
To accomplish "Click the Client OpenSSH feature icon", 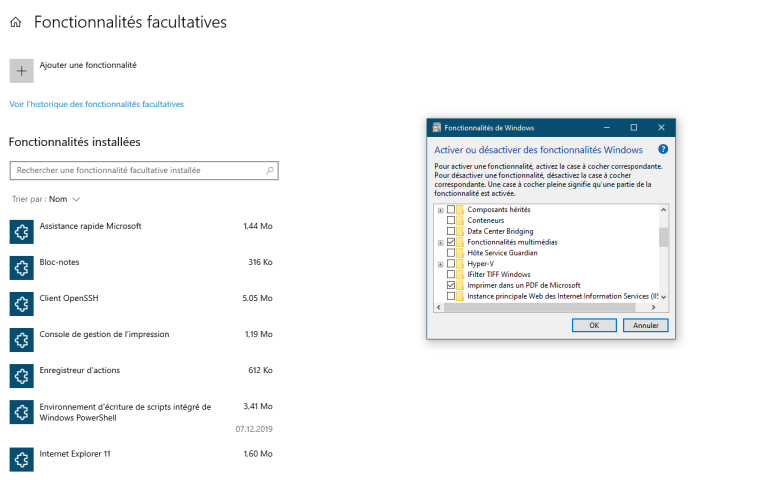I will [x=21, y=304].
